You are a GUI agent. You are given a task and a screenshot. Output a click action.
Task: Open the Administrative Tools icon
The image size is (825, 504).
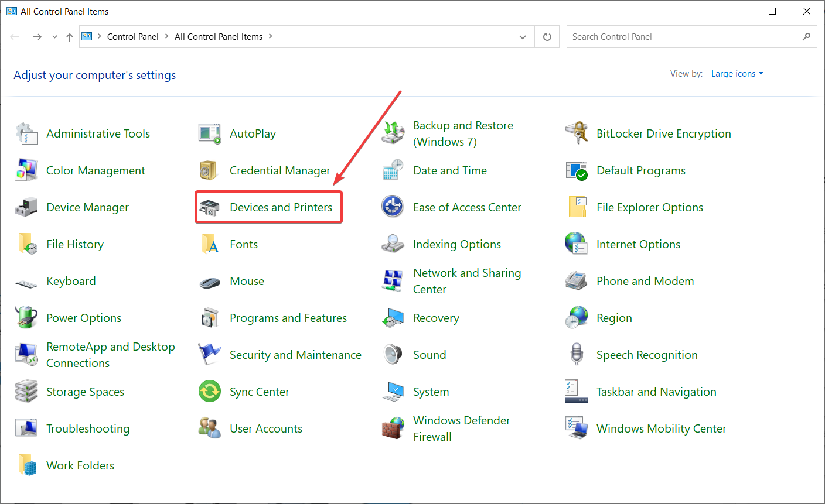click(x=26, y=133)
